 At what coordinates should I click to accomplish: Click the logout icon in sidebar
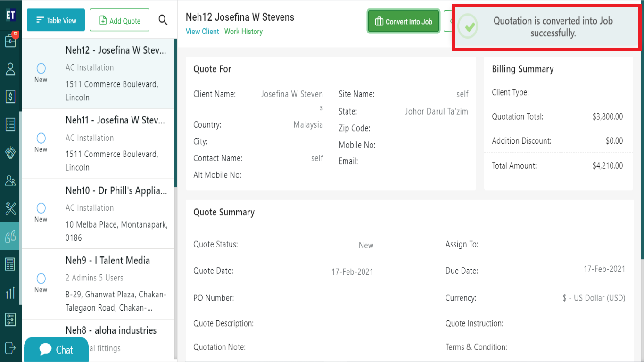[x=10, y=347]
